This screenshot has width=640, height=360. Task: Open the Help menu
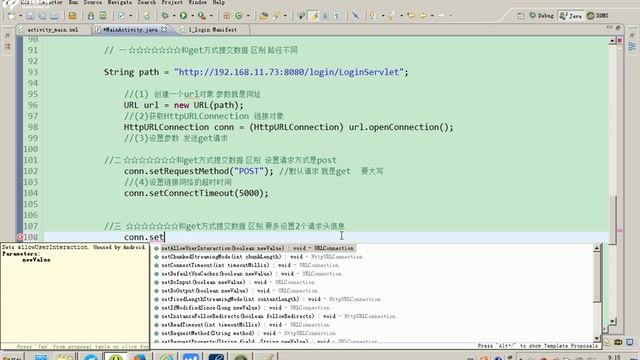pyautogui.click(x=219, y=2)
